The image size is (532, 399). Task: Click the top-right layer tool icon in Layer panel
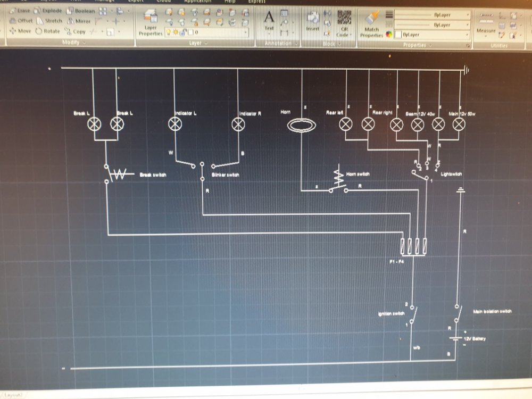point(245,13)
